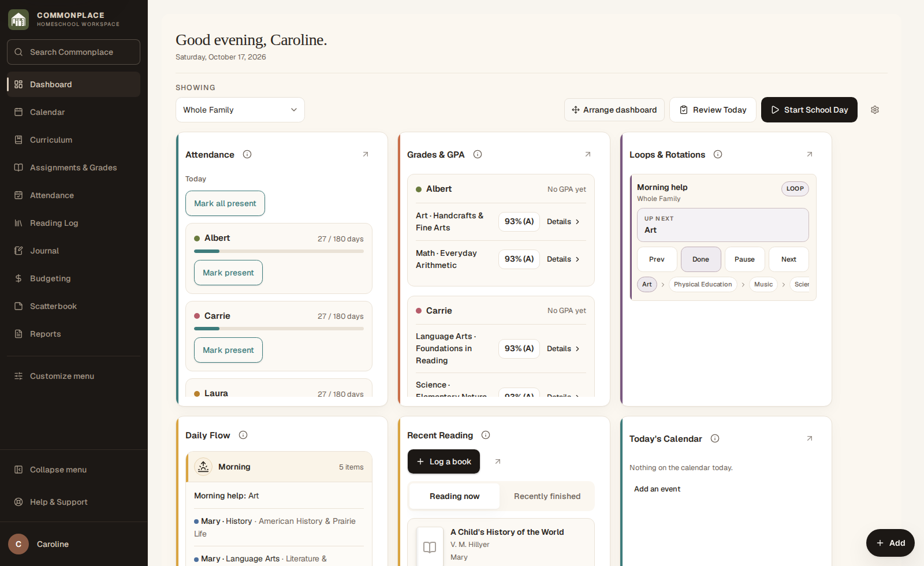Open Today's Calendar via arrow icon
This screenshot has height=566, width=924.
pos(810,438)
